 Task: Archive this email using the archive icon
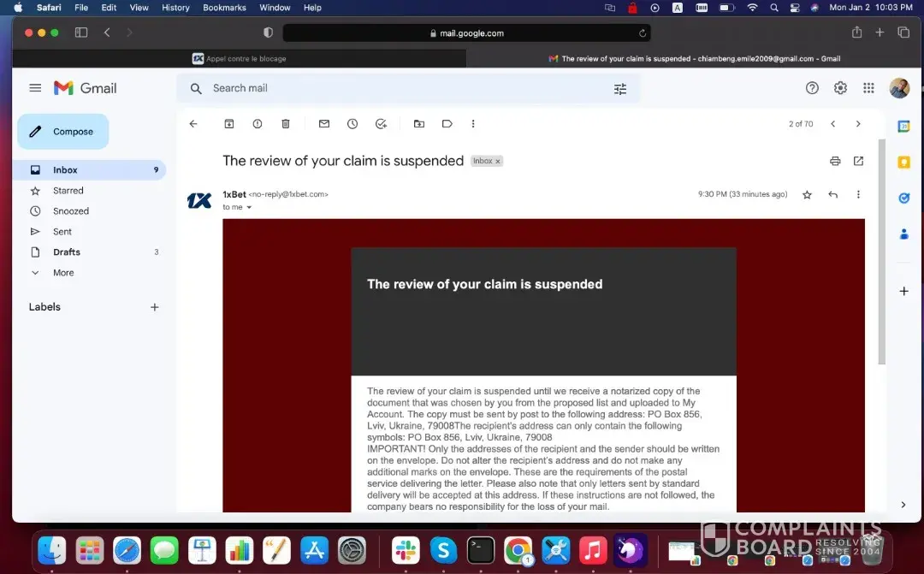[x=229, y=124]
